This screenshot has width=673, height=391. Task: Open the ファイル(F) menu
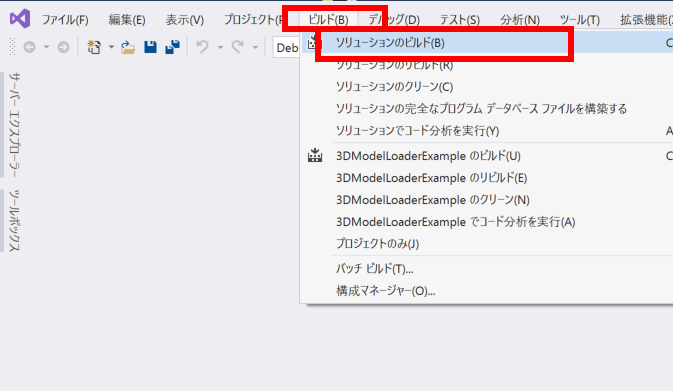coord(65,20)
